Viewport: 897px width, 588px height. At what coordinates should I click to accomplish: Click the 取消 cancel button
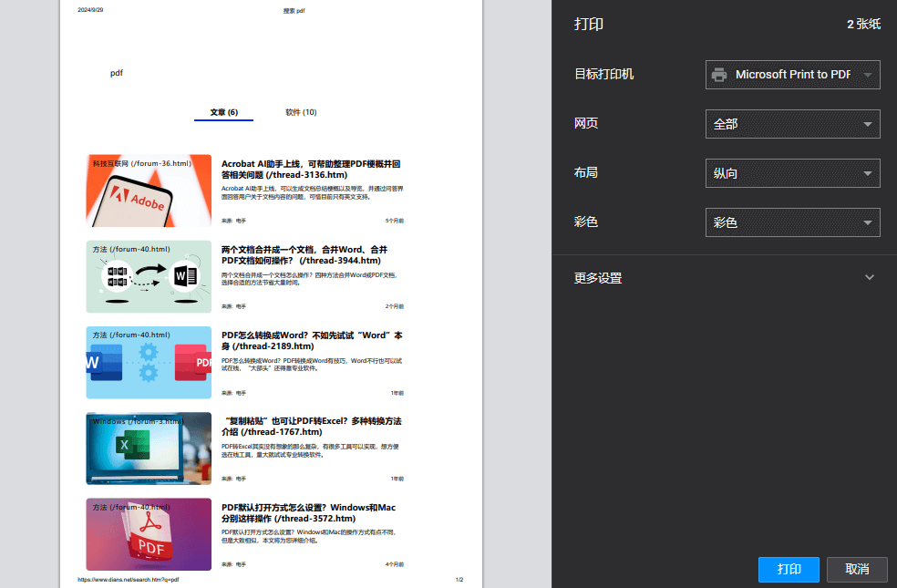(x=856, y=569)
